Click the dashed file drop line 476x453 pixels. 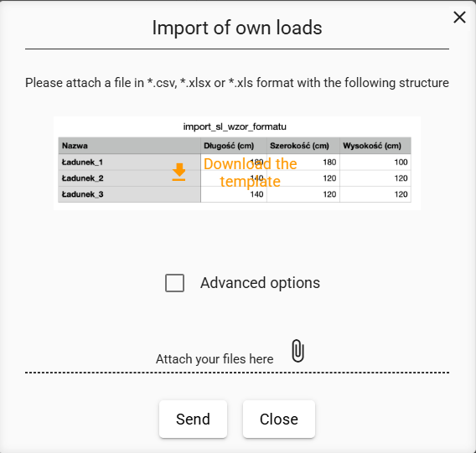click(237, 373)
